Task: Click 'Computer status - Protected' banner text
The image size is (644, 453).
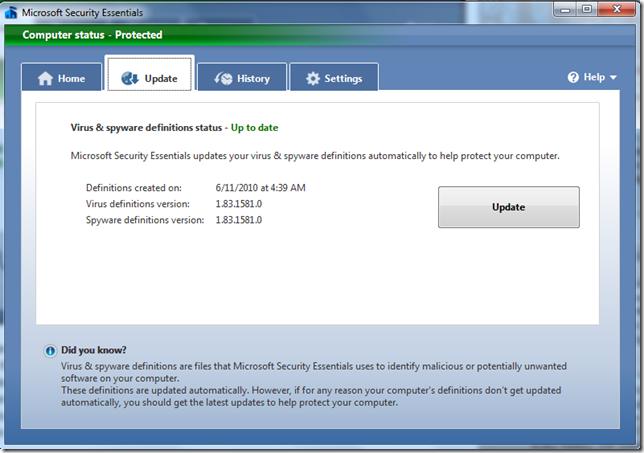Action: coord(92,35)
